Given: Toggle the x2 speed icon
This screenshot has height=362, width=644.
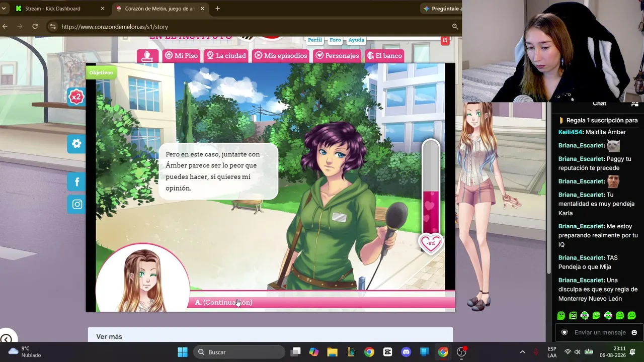Looking at the screenshot, I should 76,97.
